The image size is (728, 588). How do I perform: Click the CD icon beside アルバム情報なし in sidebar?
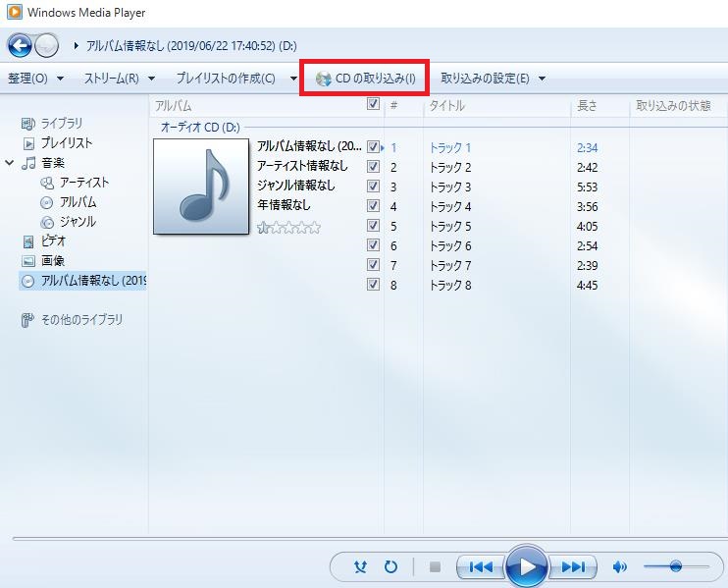[28, 281]
